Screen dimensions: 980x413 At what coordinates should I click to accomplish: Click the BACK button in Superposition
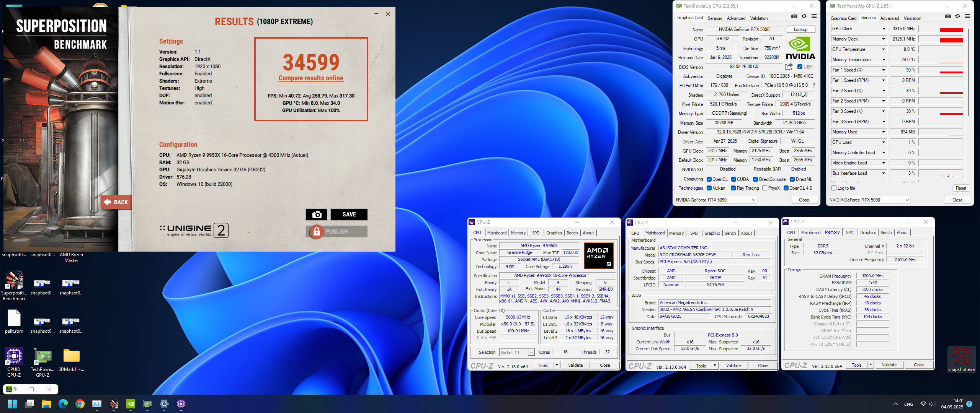click(116, 202)
